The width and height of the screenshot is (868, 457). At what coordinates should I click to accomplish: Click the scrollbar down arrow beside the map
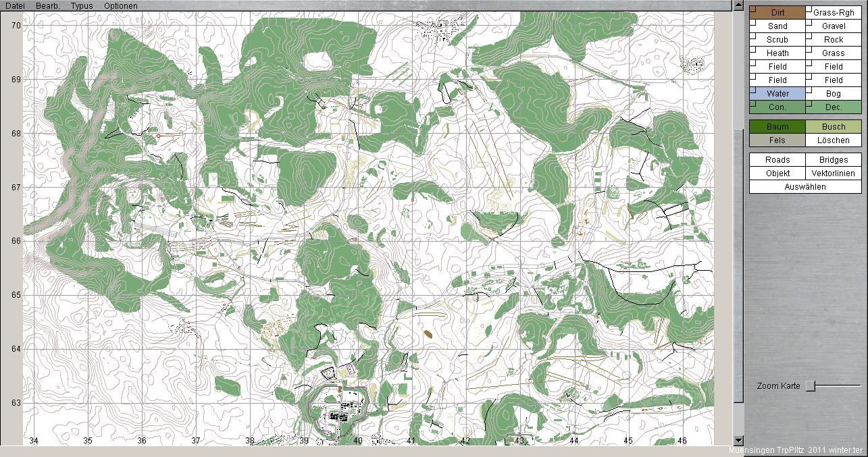point(738,440)
